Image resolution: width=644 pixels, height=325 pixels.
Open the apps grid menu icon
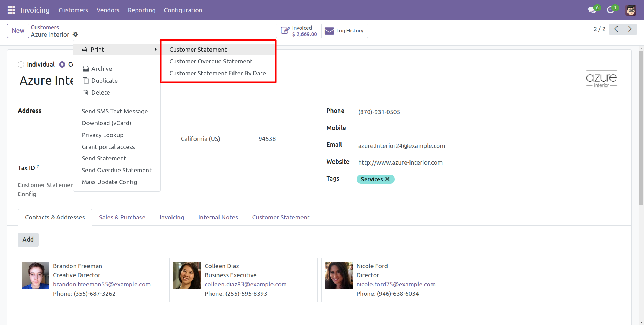[x=11, y=10]
